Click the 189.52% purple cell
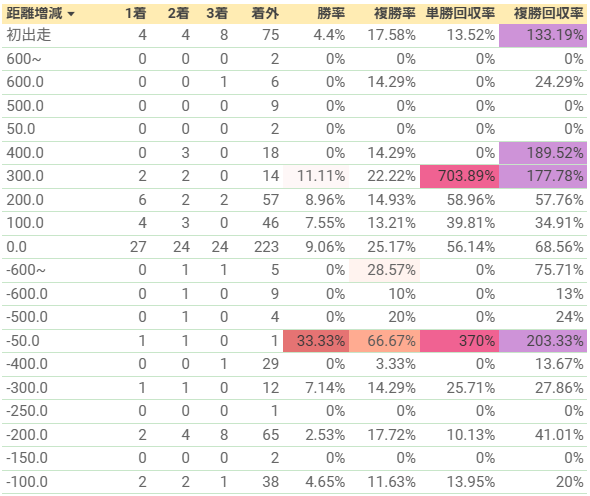Screen dimensions: 590x496 click(x=543, y=153)
